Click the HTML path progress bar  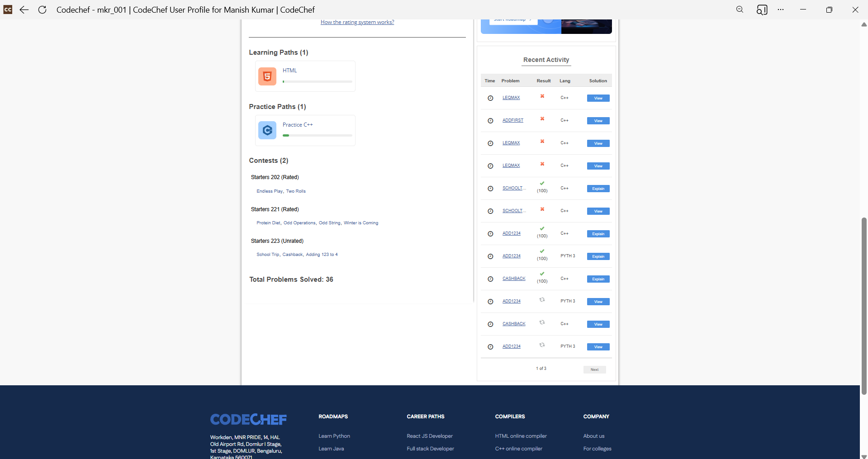(318, 81)
